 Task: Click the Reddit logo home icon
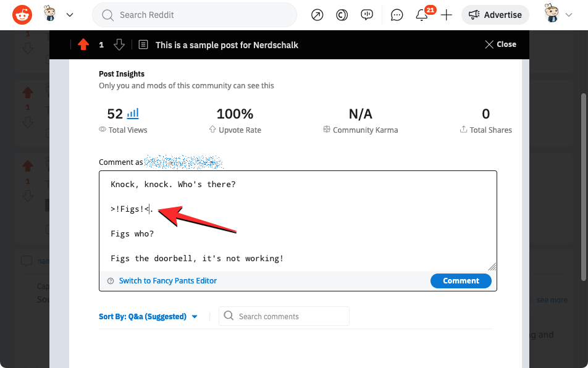(22, 14)
